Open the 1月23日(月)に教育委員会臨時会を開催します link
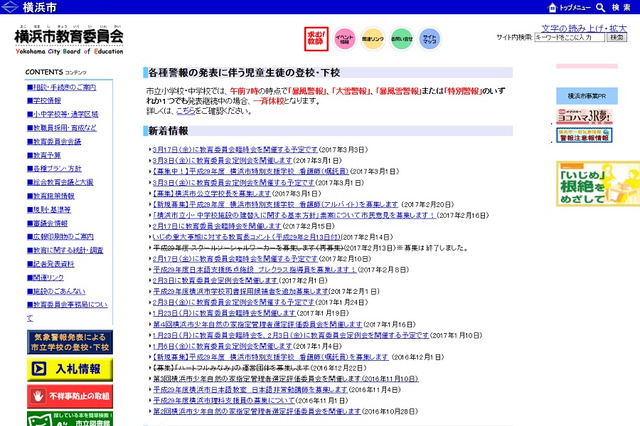The width and height of the screenshot is (640, 426). pyautogui.click(x=224, y=313)
